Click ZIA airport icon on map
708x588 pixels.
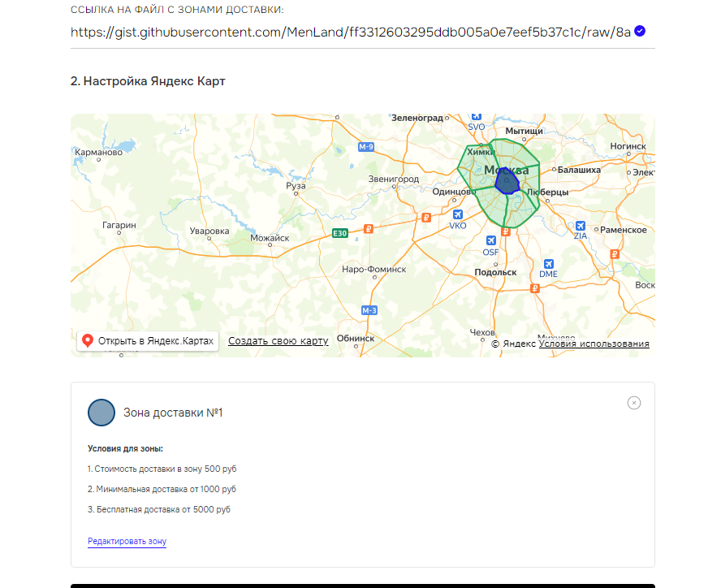(x=581, y=225)
